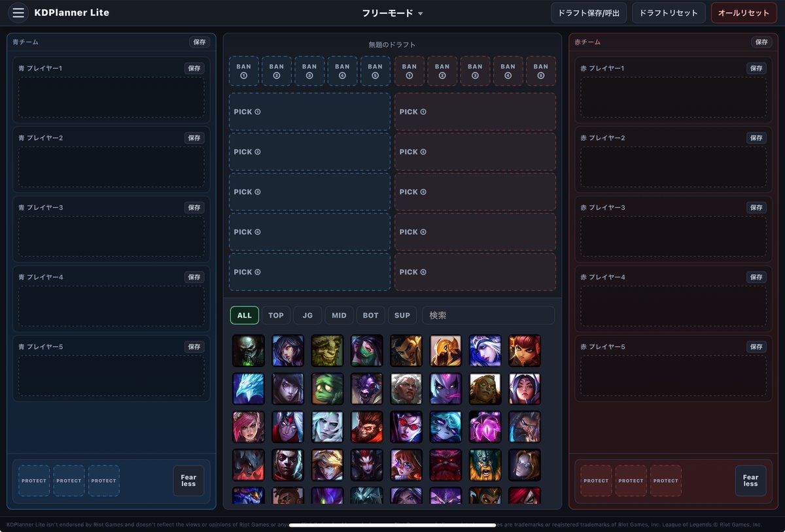Select blue team BAN 1 slot
Viewport: 785px width, 532px height.
(x=243, y=71)
